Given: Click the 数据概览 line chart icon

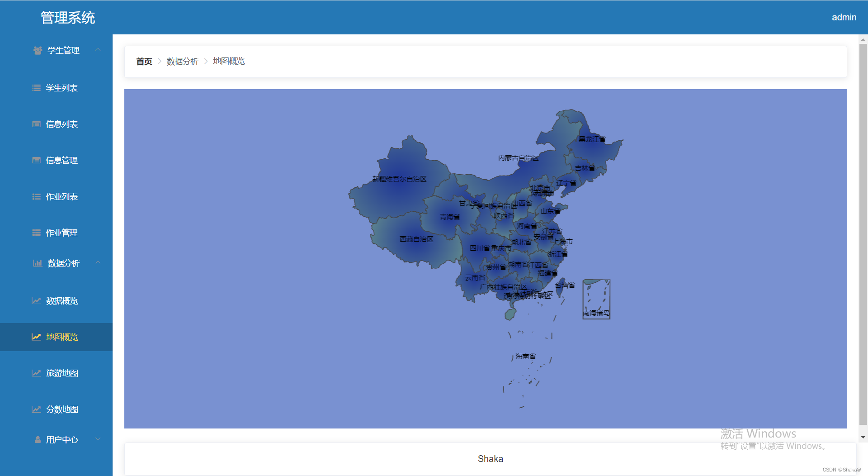Looking at the screenshot, I should point(36,300).
